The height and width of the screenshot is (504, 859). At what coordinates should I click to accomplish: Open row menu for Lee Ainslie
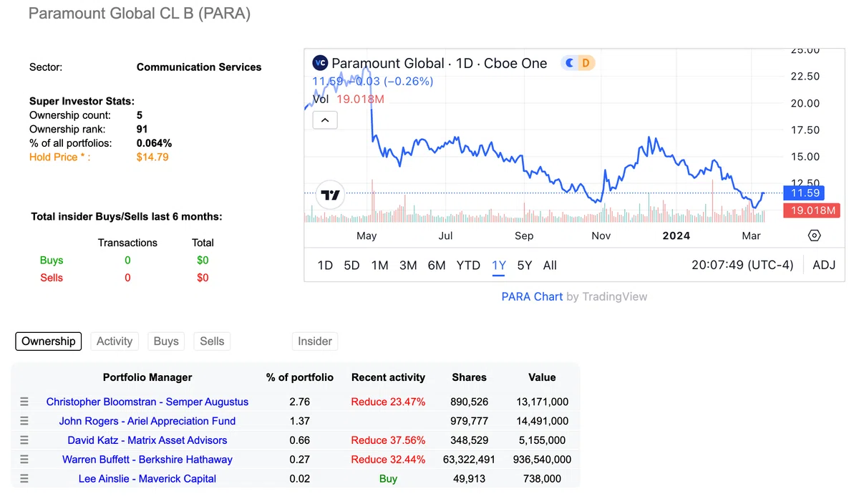coord(24,479)
